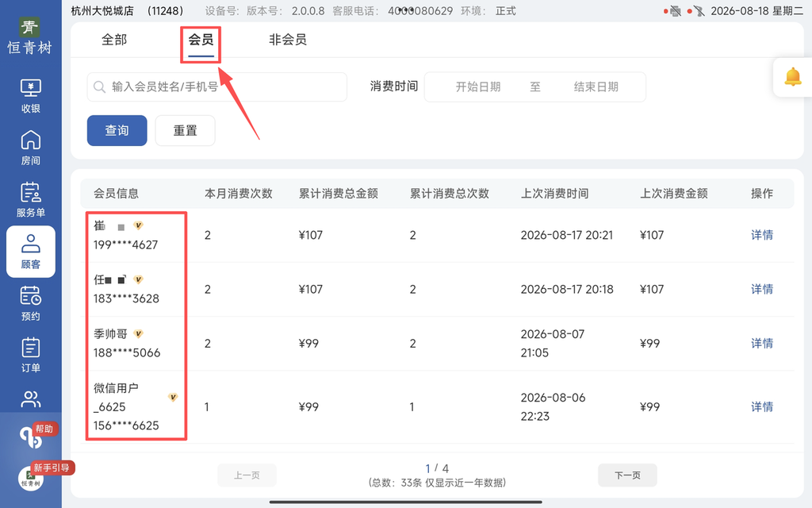Pick the 开始日期 start date
Viewport: 812px width, 508px height.
click(478, 87)
